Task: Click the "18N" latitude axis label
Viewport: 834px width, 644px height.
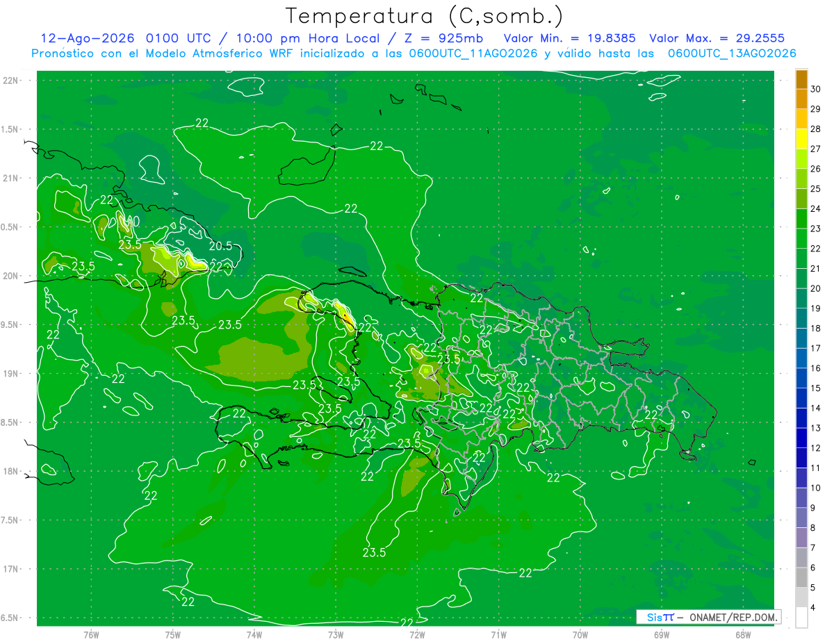Action: click(x=10, y=471)
